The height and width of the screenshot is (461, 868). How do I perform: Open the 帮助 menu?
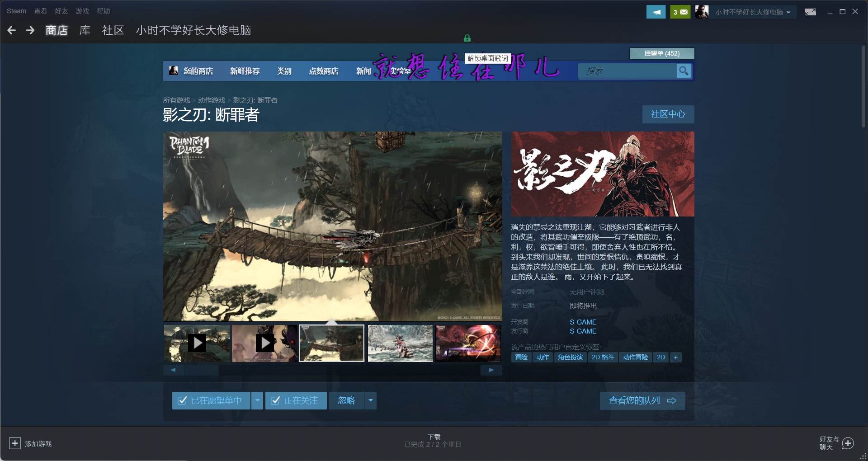click(104, 11)
